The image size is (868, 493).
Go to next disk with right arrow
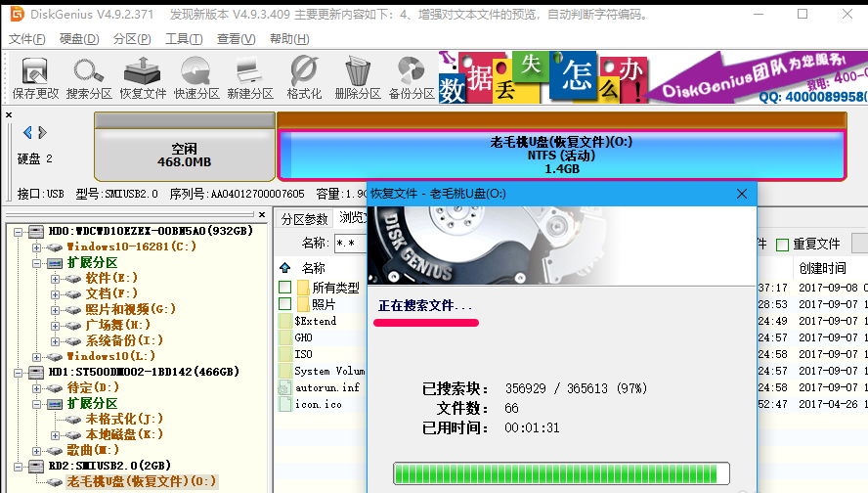43,132
